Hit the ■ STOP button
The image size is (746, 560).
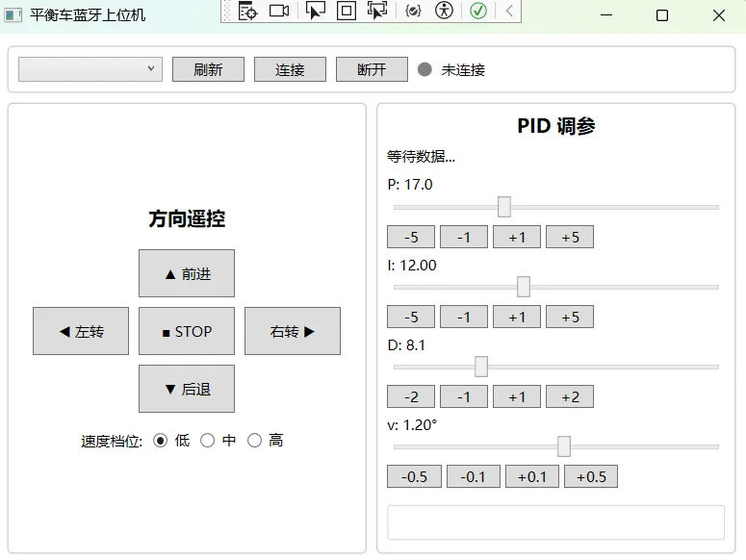(x=187, y=331)
